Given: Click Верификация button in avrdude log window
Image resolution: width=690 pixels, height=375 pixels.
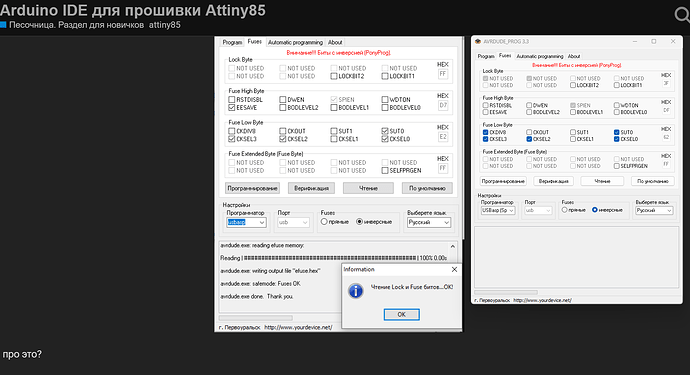Looking at the screenshot, I should pyautogui.click(x=311, y=188).
